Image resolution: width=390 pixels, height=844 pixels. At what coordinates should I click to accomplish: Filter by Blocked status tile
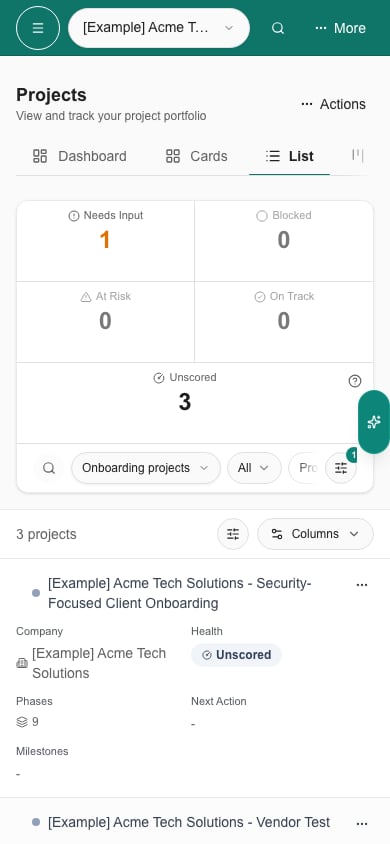click(x=284, y=241)
